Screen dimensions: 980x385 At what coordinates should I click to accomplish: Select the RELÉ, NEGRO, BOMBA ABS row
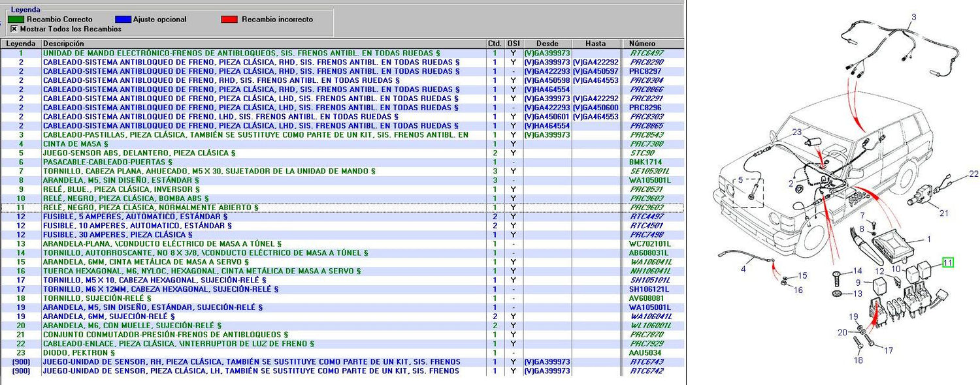pyautogui.click(x=342, y=198)
